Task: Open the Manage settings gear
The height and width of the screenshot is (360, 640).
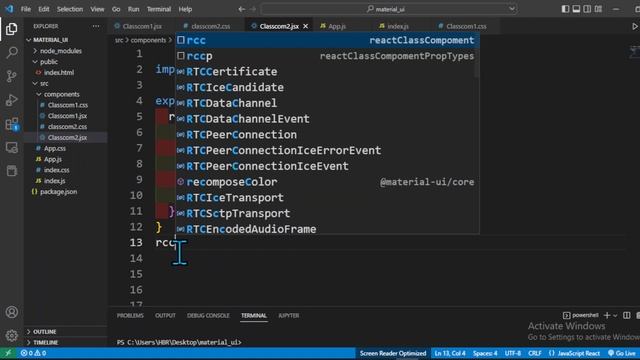Action: point(11,336)
